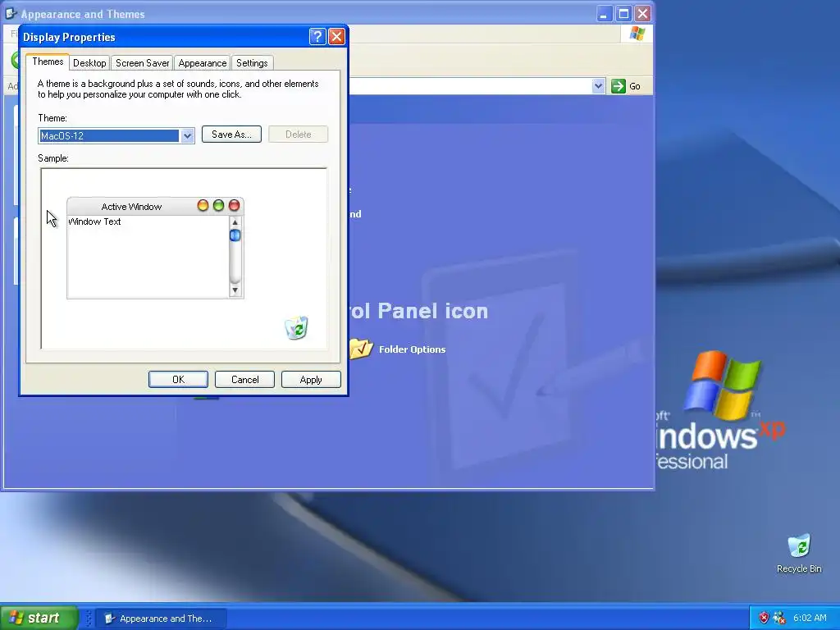Click the Recycle Bin icon in sample
Image resolution: width=840 pixels, height=630 pixels.
(296, 328)
